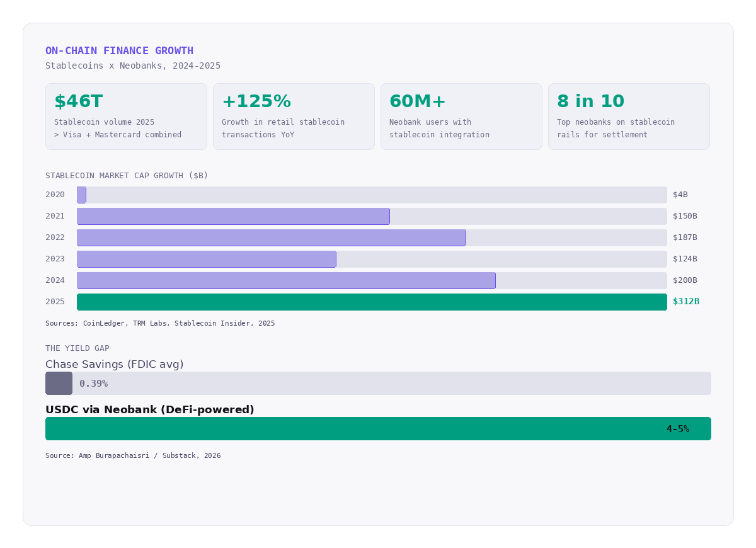Click the purple 2022 bar fill
This screenshot has width=756, height=548.
272,237
